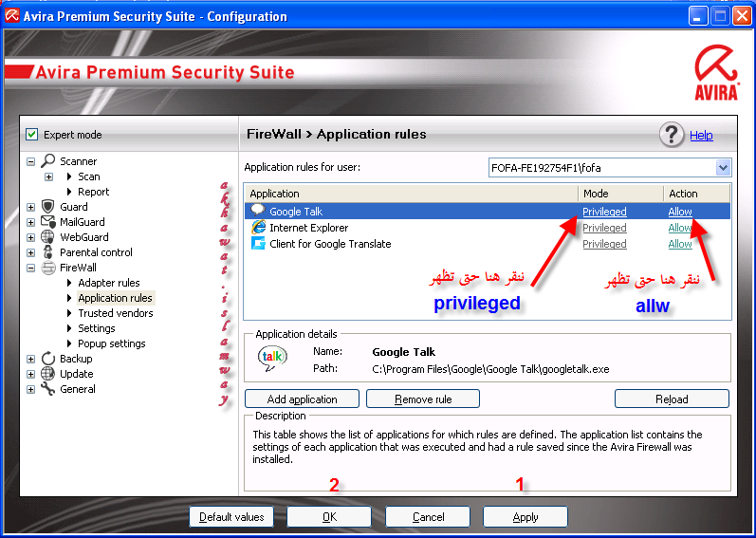This screenshot has height=538, width=756.
Task: Click the Application column header
Action: click(x=412, y=194)
